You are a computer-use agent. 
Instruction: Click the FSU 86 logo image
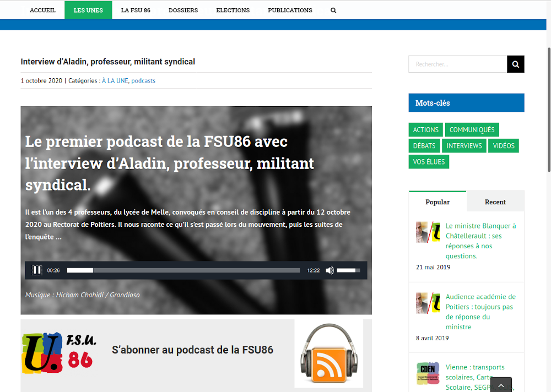(x=59, y=352)
